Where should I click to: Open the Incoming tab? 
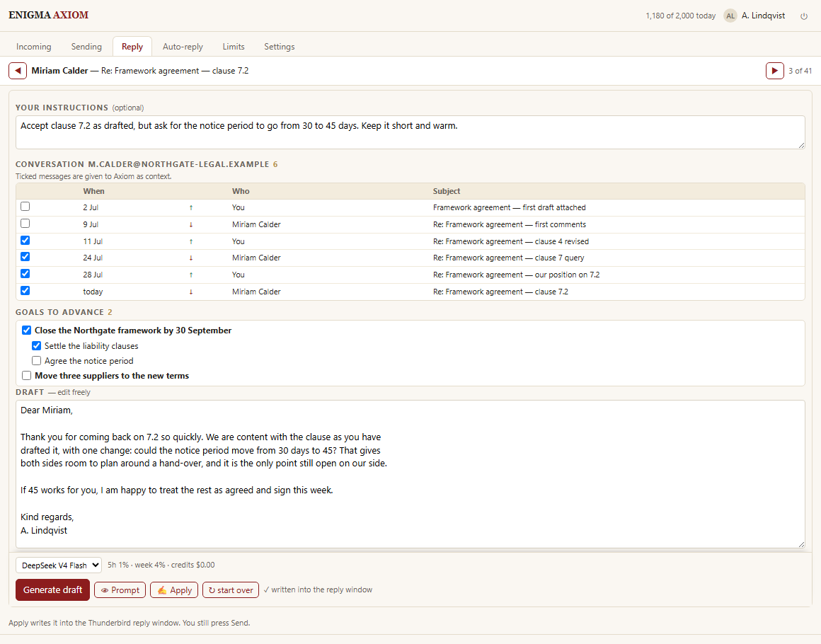coord(33,47)
